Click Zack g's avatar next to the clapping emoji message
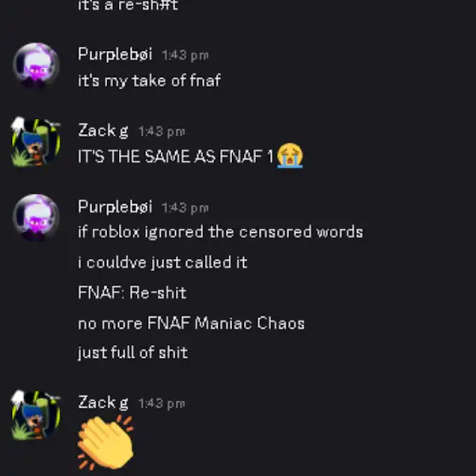 [x=36, y=415]
